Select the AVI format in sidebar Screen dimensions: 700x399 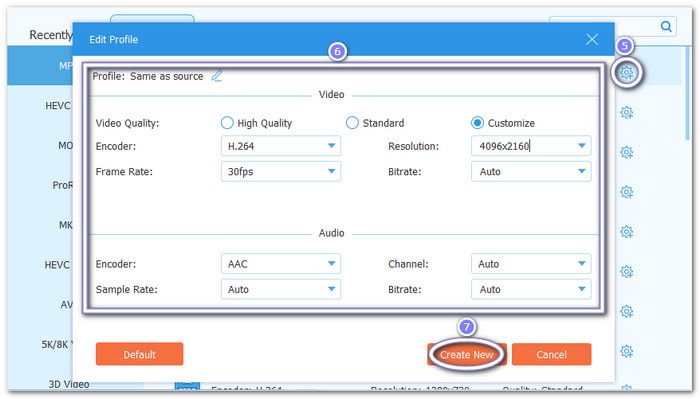click(67, 304)
